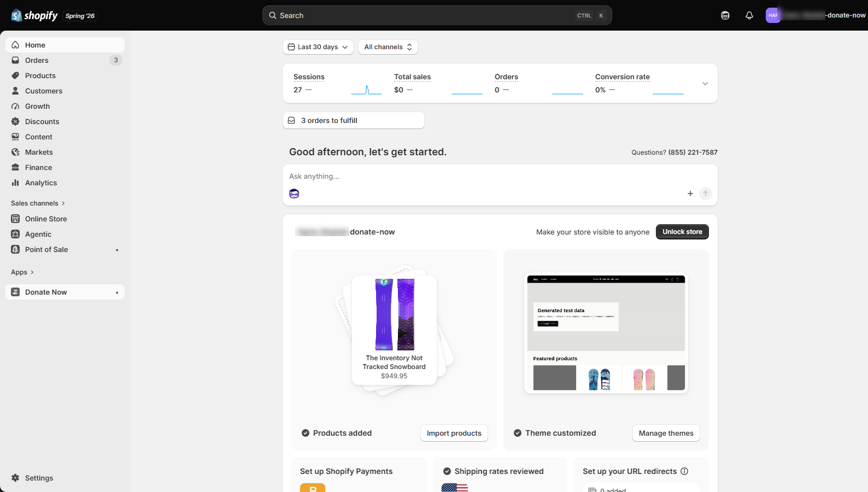This screenshot has width=868, height=492.
Task: Open the store theme preview thumbnail
Action: point(606,333)
